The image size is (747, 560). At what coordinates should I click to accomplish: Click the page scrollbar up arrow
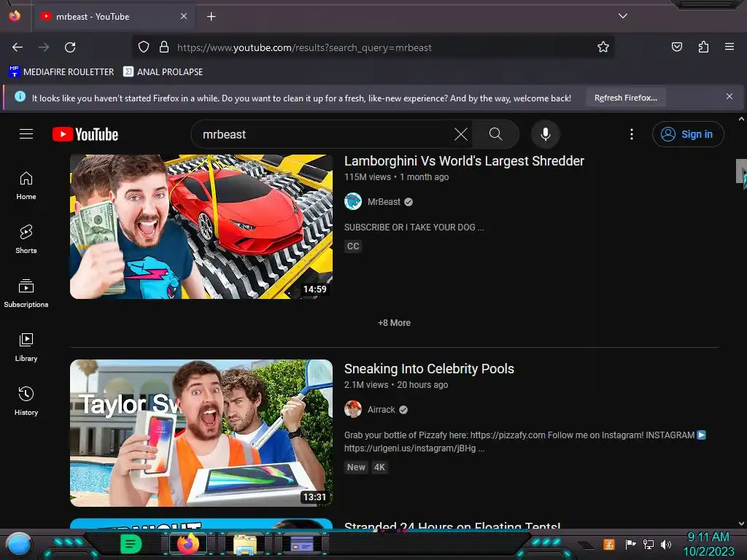741,119
